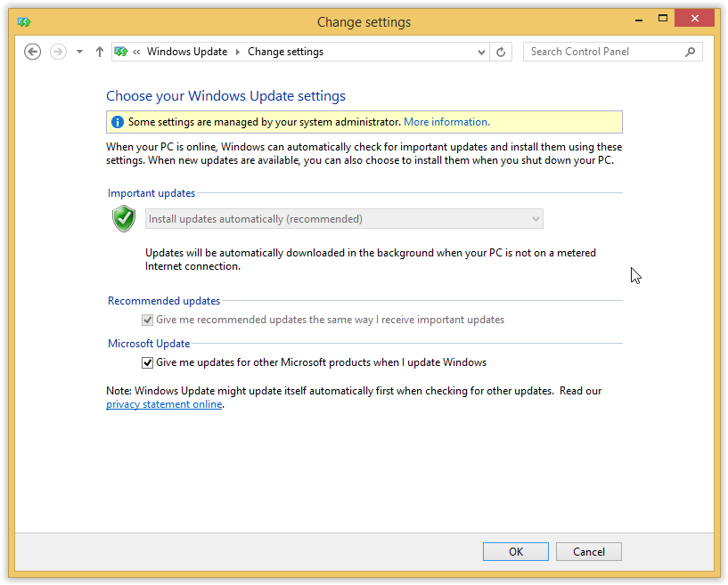Image resolution: width=728 pixels, height=585 pixels.
Task: Click the Microsoft Update section label
Action: pyautogui.click(x=149, y=344)
